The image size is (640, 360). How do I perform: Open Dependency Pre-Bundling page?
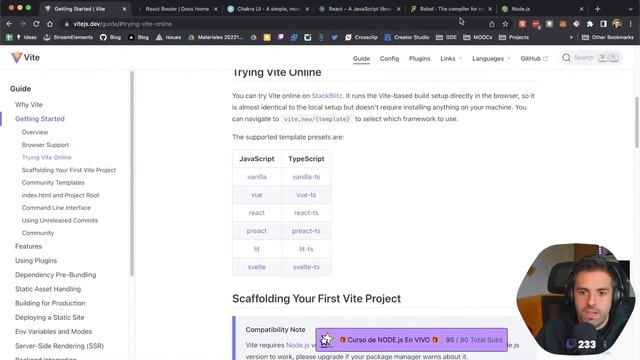(56, 275)
